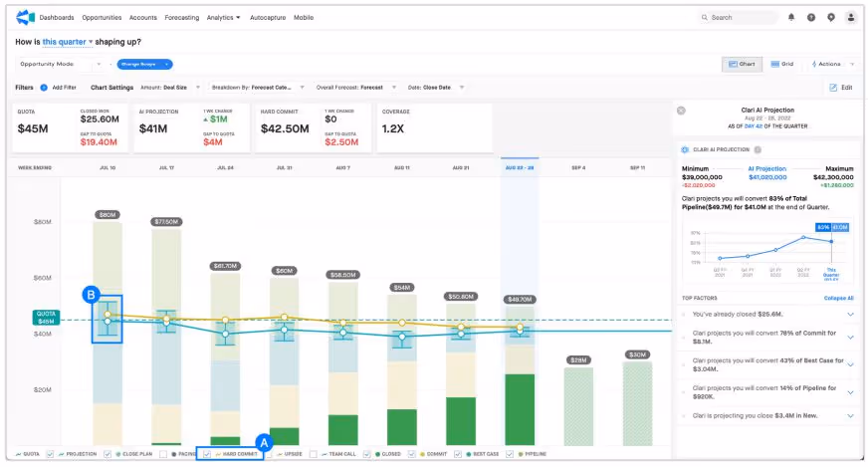The width and height of the screenshot is (868, 467).
Task: Open the Breakdown By dropdown
Action: tap(258, 88)
